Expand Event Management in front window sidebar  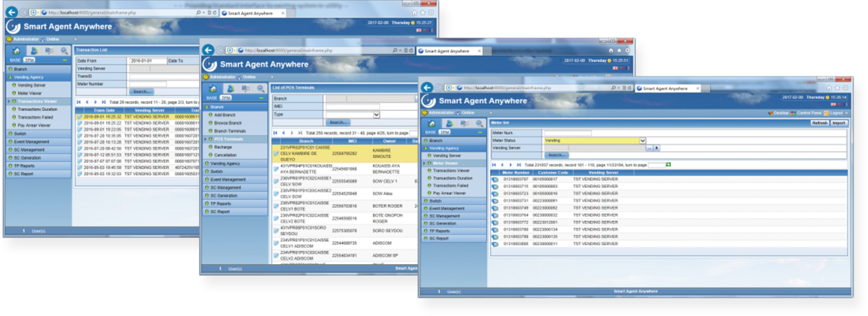point(454,209)
